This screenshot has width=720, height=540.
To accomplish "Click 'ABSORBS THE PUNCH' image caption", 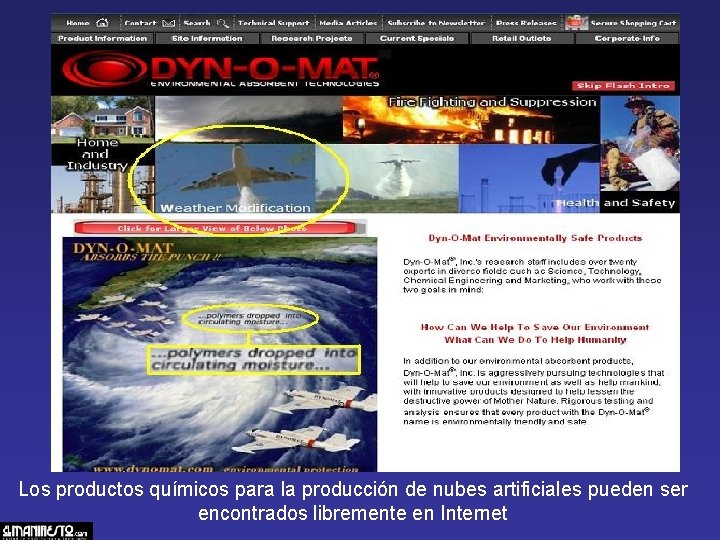I will 151,257.
